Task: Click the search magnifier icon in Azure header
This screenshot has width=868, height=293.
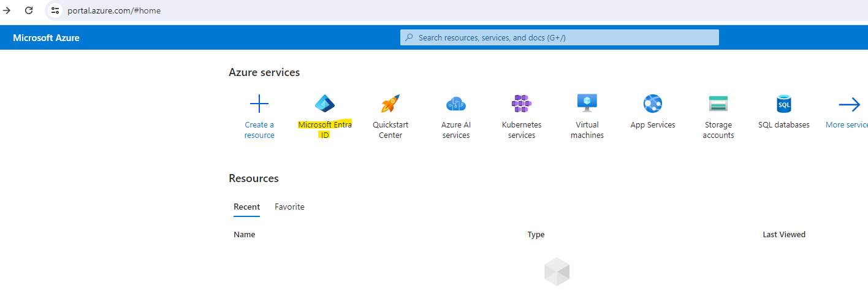Action: pyautogui.click(x=409, y=37)
